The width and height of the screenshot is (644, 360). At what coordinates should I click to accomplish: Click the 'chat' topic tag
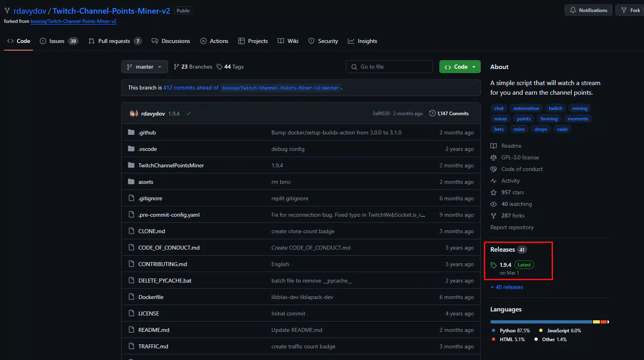(499, 108)
